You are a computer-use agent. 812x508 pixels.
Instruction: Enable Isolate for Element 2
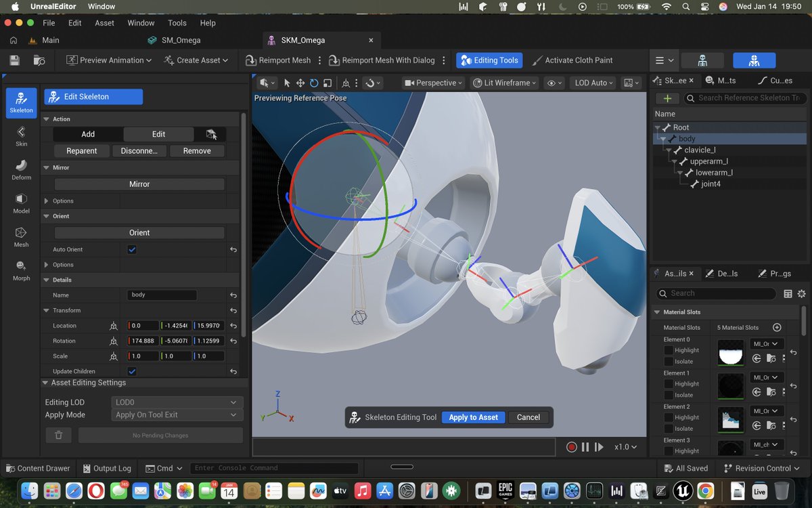click(x=669, y=429)
